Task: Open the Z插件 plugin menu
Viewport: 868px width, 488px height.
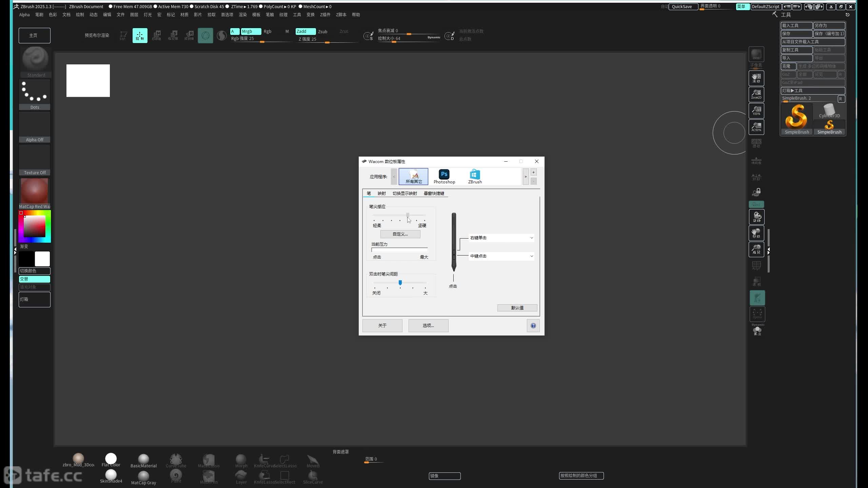Action: (x=325, y=15)
